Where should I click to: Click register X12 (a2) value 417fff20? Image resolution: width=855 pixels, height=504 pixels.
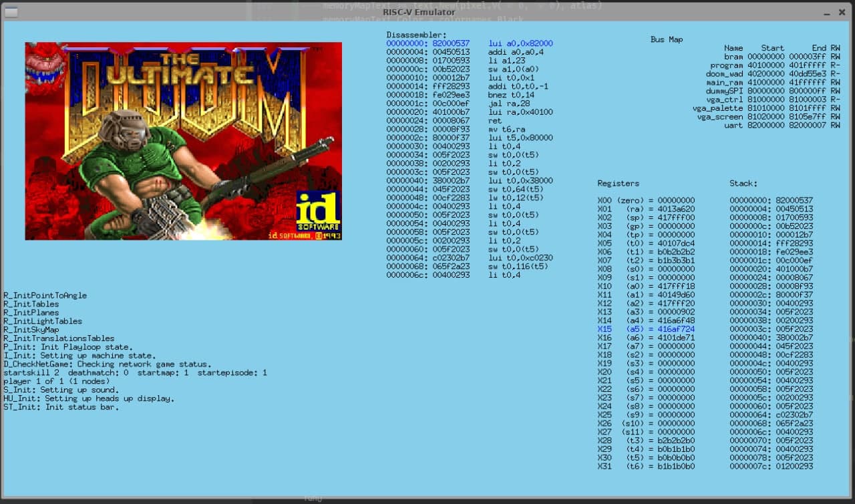676,303
